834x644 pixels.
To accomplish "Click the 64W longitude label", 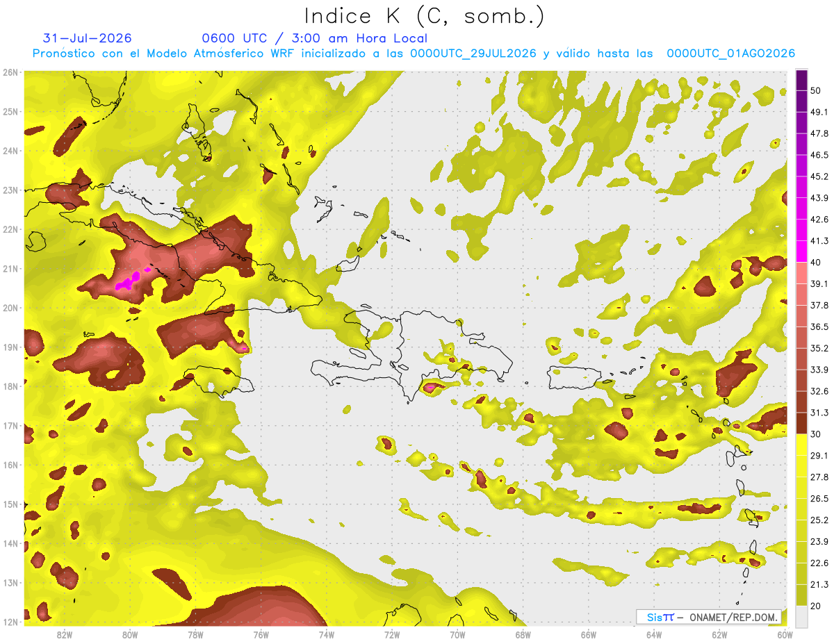I will pos(654,634).
